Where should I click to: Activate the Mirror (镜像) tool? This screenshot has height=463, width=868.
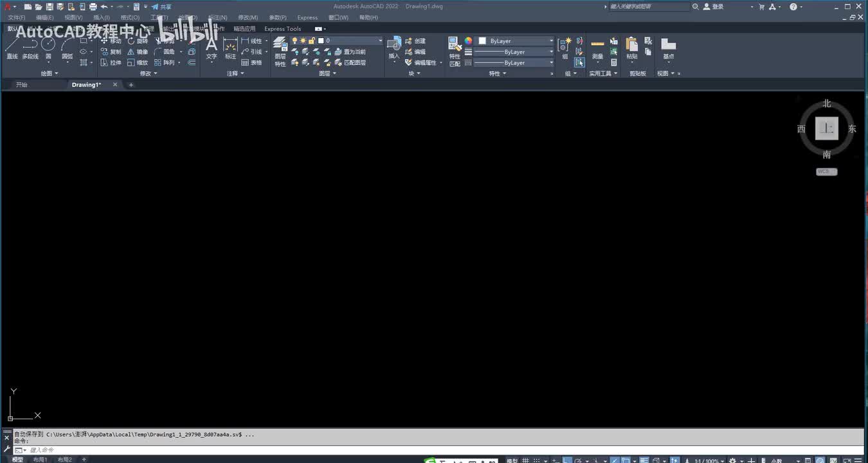pyautogui.click(x=138, y=52)
